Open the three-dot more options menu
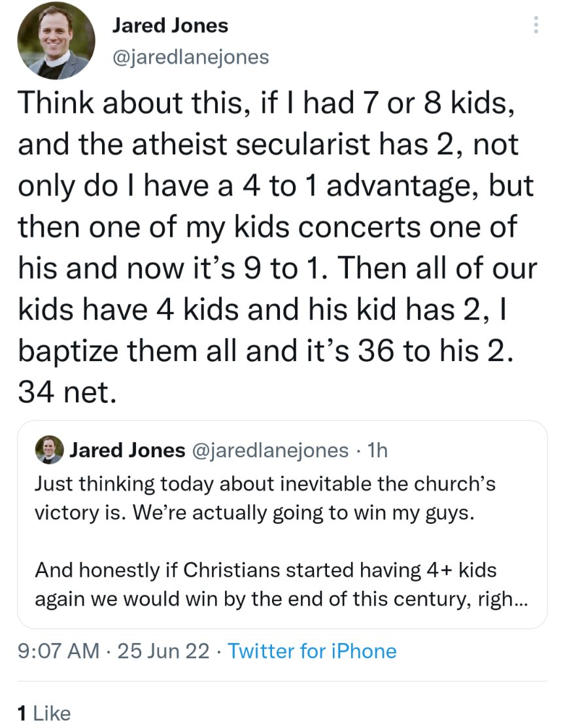565x728 pixels. [536, 26]
